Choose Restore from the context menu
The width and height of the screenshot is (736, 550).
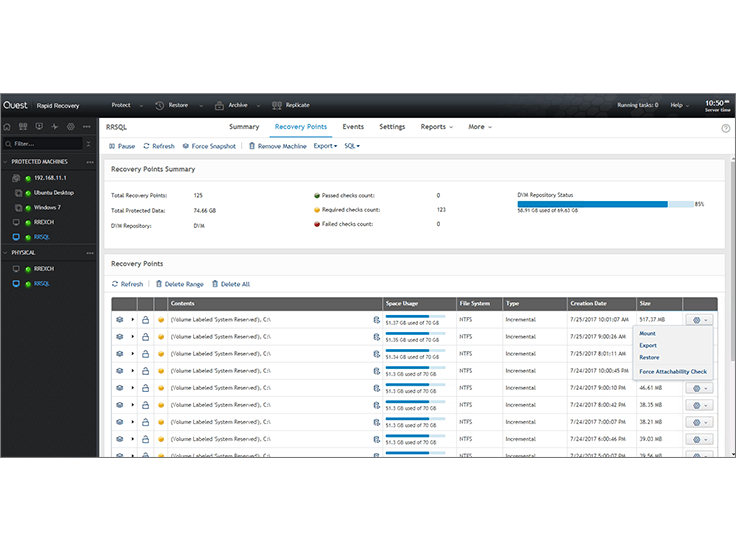pyautogui.click(x=649, y=358)
